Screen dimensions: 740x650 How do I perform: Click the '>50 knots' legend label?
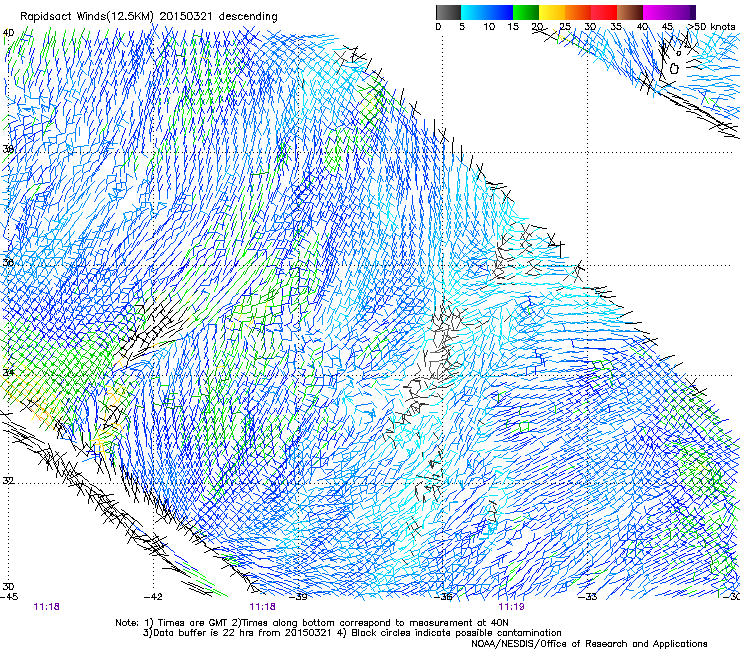712,27
